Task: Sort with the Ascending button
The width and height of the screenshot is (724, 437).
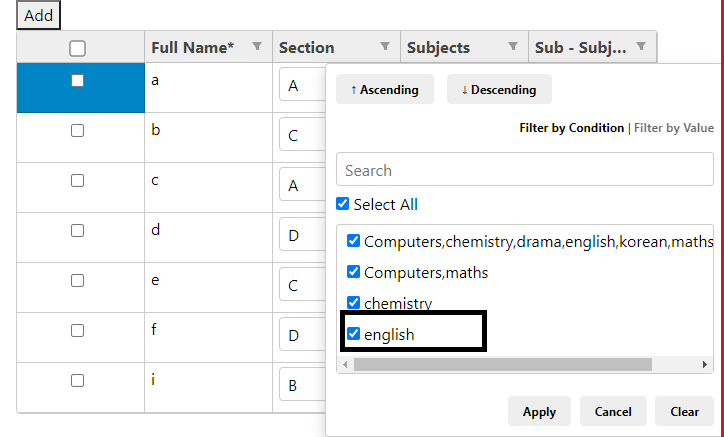Action: 385,89
